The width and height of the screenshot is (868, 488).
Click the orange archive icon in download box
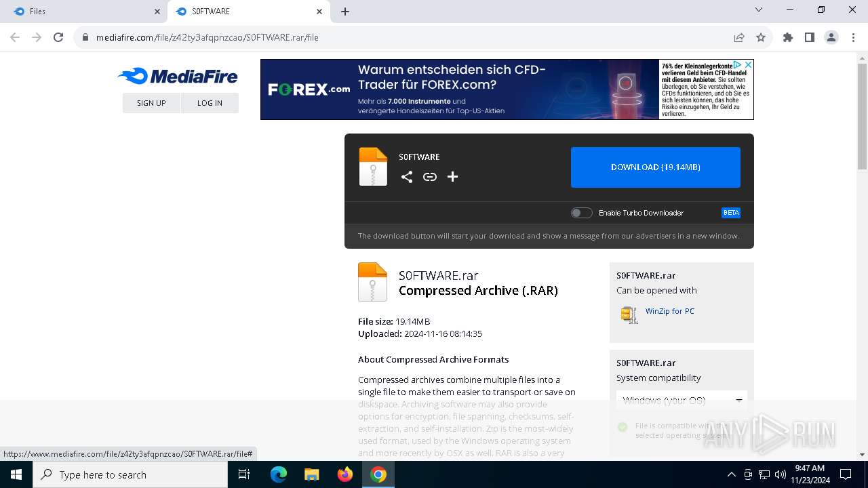pos(373,166)
